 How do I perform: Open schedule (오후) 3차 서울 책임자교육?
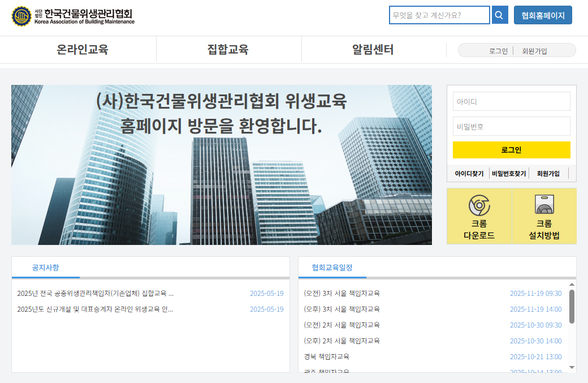pyautogui.click(x=341, y=309)
